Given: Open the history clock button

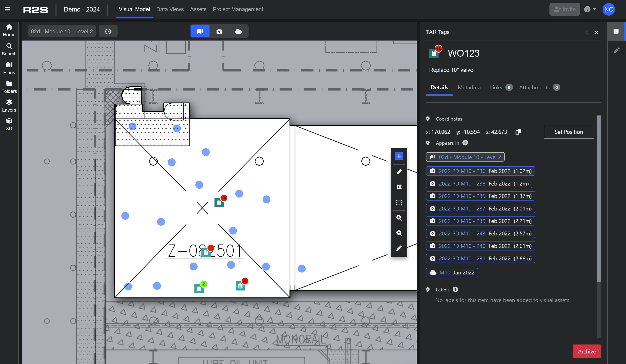Looking at the screenshot, I should 108,32.
